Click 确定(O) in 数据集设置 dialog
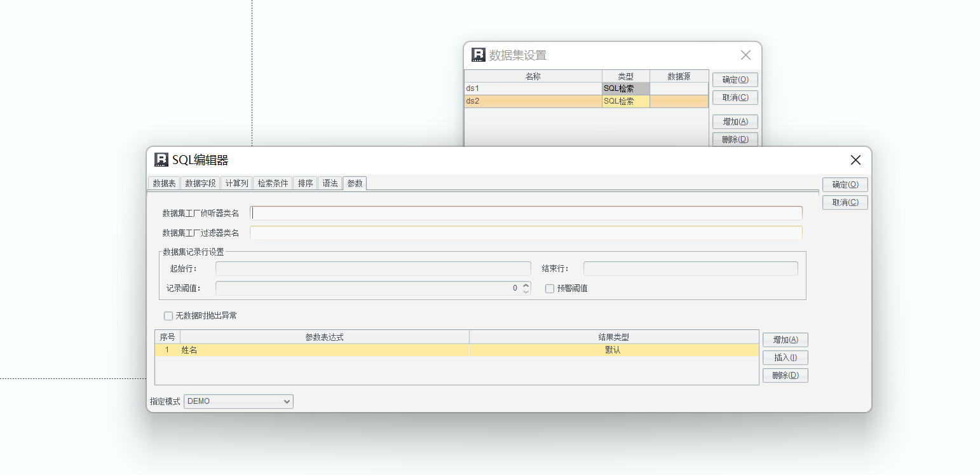980x475 pixels. [x=735, y=79]
